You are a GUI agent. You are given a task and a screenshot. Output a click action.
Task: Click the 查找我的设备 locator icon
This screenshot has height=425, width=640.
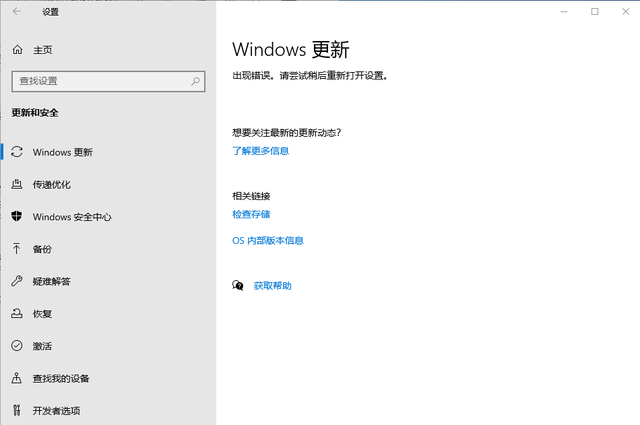pos(16,378)
